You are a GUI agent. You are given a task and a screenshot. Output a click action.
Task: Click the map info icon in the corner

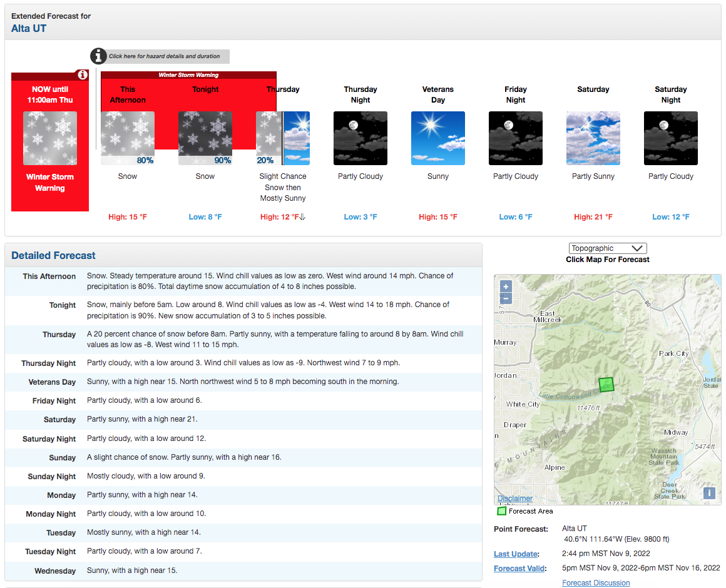click(x=709, y=493)
